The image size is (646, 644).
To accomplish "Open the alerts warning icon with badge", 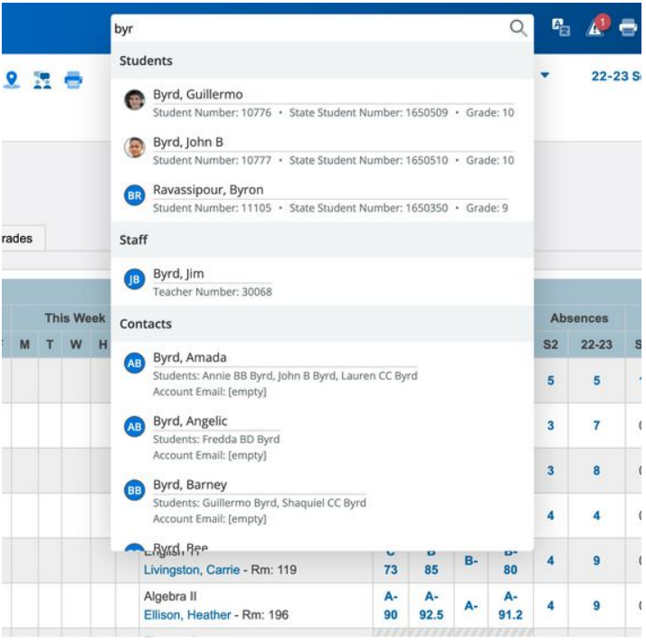I will tap(595, 28).
